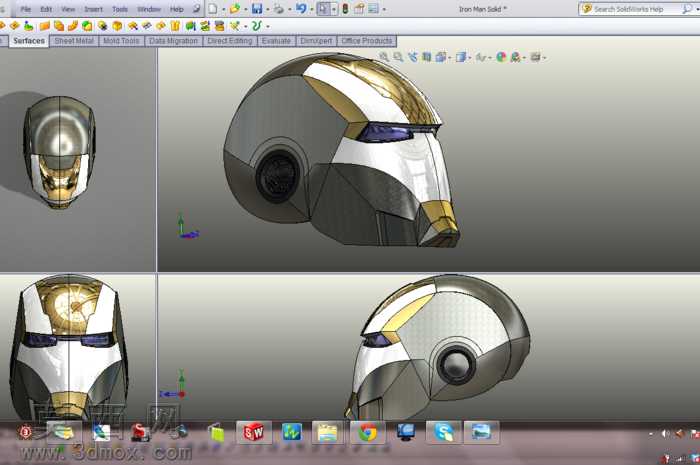Open Edit Appearance color ball
The image size is (700, 465).
point(501,57)
